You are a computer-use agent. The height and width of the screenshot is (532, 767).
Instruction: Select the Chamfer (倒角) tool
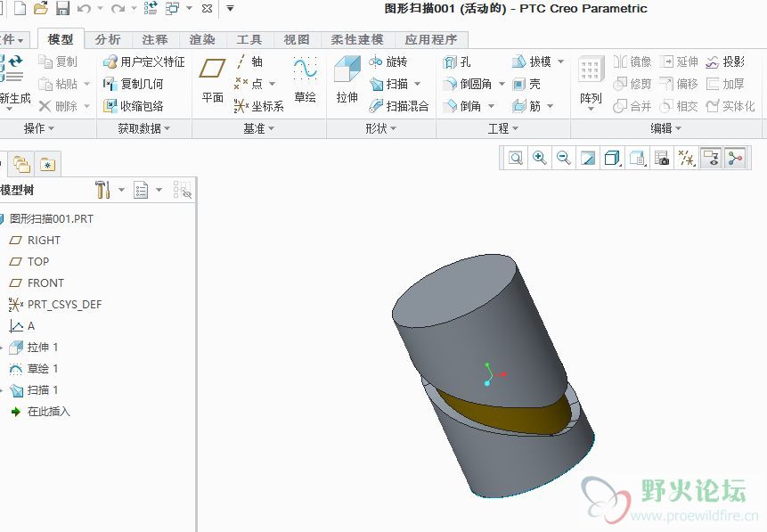coord(462,106)
